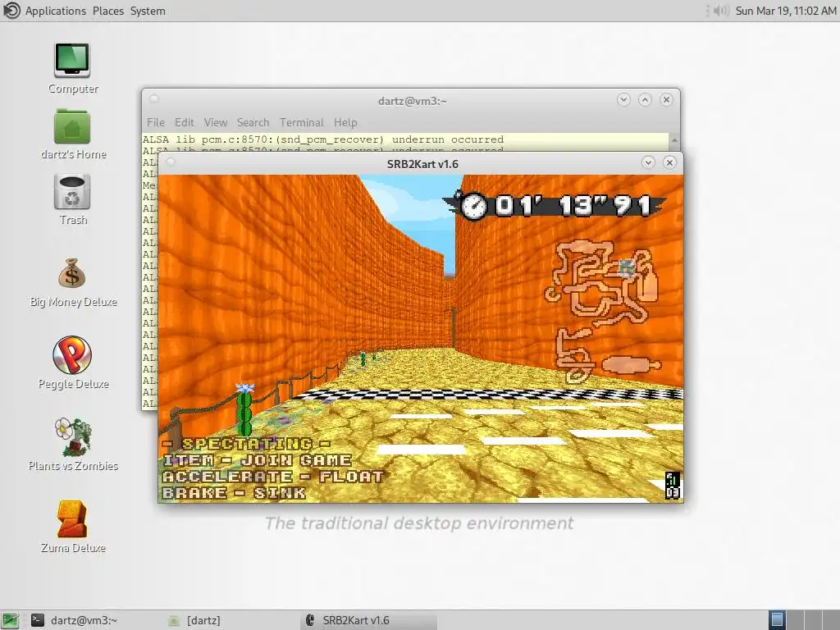Screen dimensions: 840x630
Task: Click the volume speaker icon in the top panel
Action: [721, 11]
